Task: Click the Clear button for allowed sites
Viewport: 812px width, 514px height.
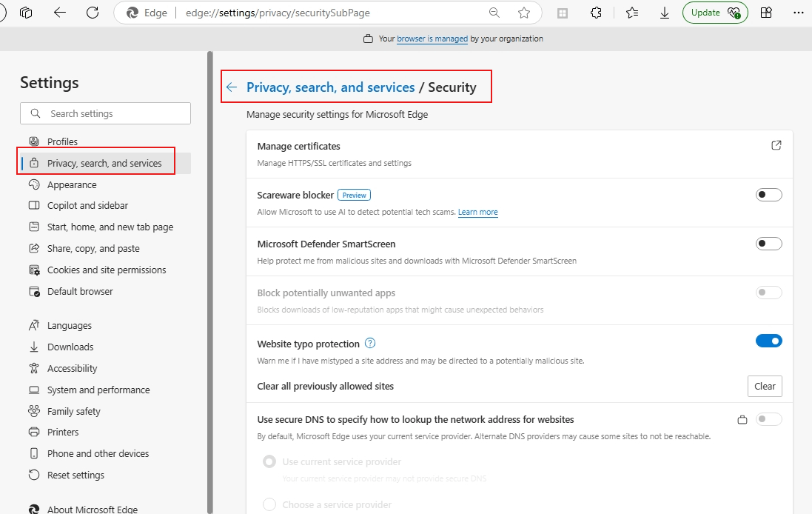Action: pos(765,386)
